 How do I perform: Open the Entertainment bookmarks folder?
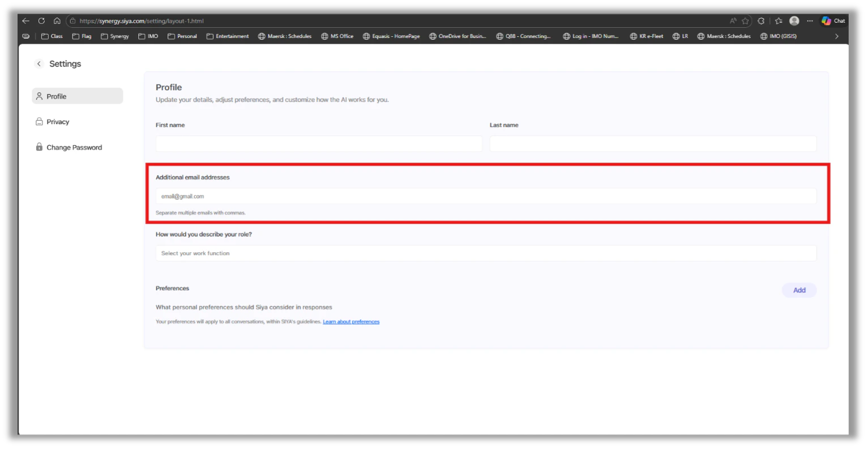(x=228, y=36)
